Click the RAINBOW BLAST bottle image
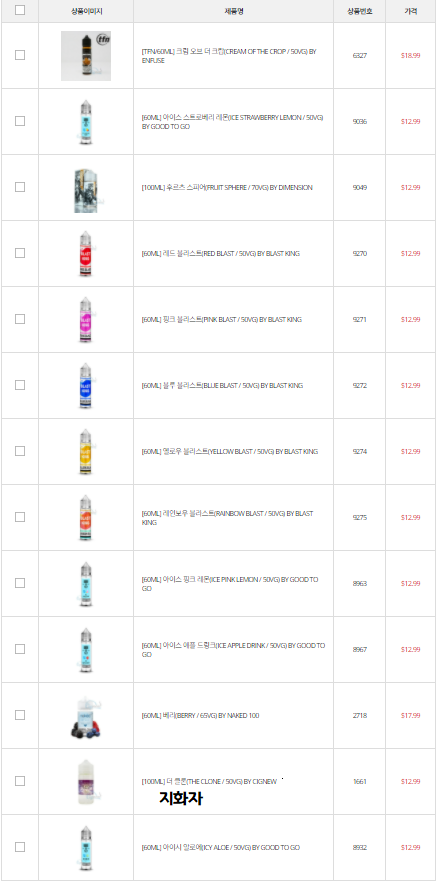437x881 pixels. 85,517
